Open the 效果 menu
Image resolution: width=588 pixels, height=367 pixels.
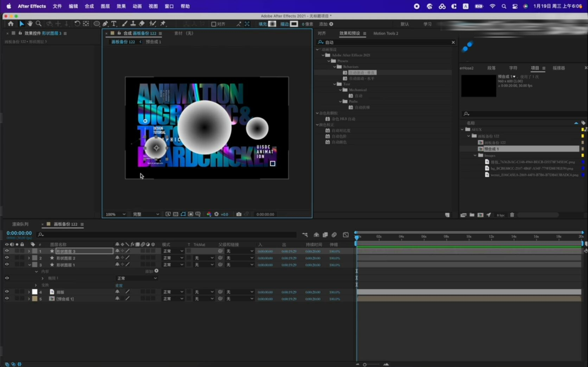(x=121, y=6)
